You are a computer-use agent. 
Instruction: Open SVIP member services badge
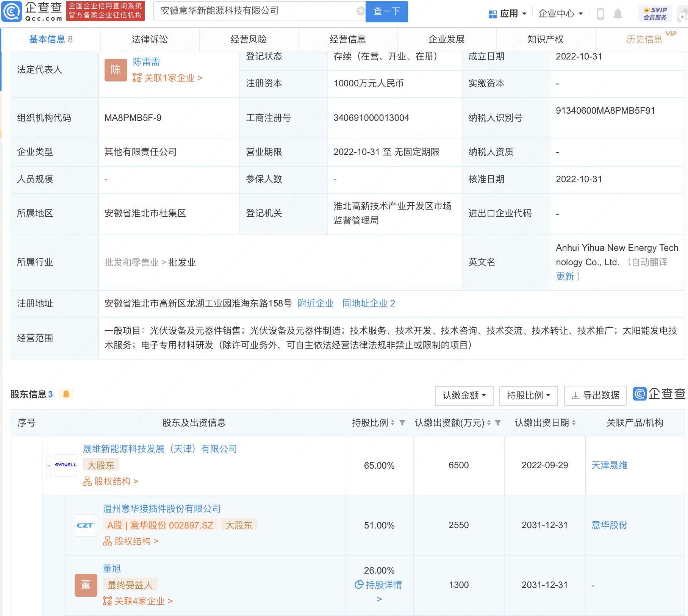[x=655, y=14]
